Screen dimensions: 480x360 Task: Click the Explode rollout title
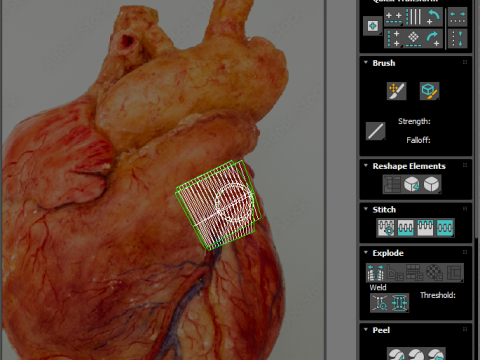(x=388, y=253)
